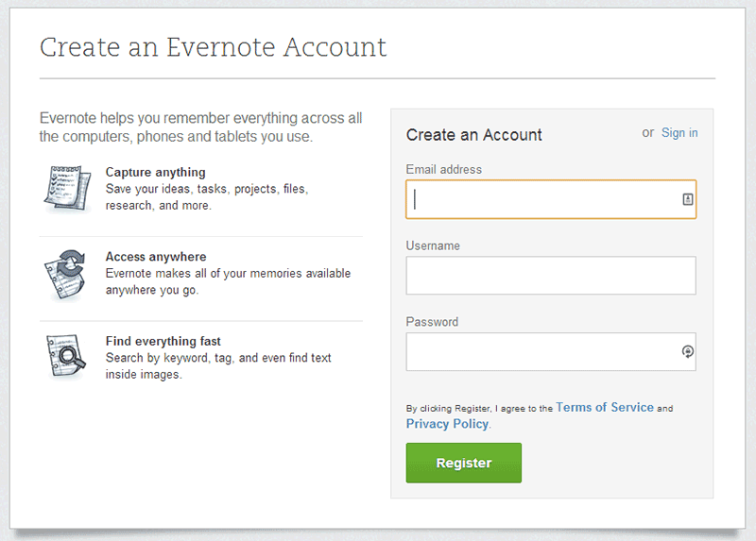This screenshot has width=756, height=541.
Task: Click into the Username text box
Action: (x=551, y=275)
